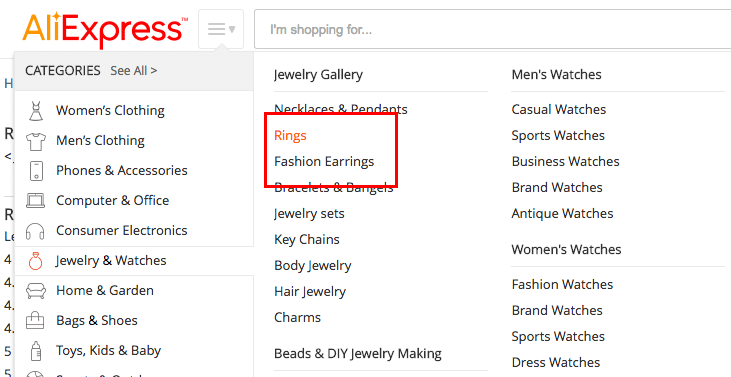This screenshot has width=731, height=377.
Task: Select Rings in jewelry submenu
Action: tap(290, 136)
